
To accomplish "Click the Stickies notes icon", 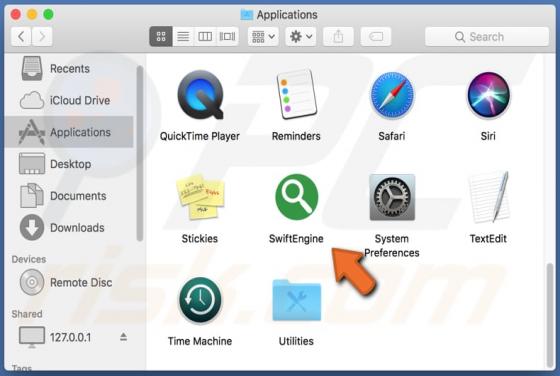I will [x=200, y=197].
